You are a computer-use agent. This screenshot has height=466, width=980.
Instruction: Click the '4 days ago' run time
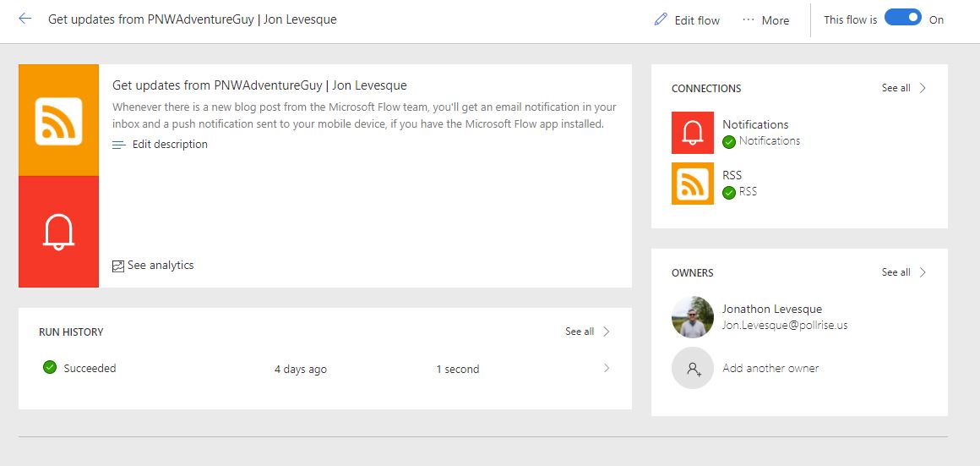point(301,370)
